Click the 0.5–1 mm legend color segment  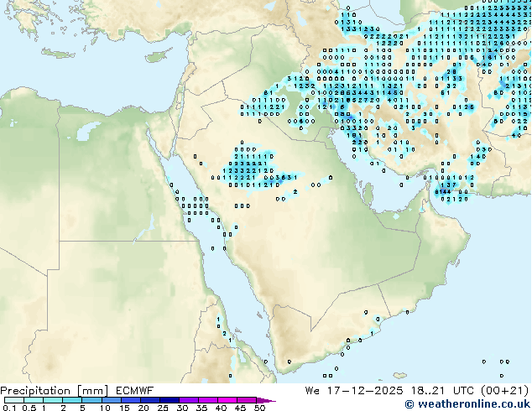34,400
